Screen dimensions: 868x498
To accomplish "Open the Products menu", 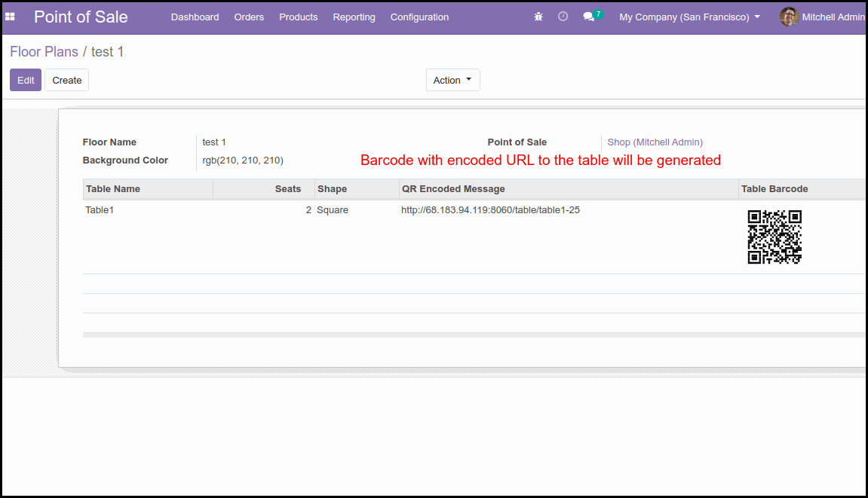I will pos(299,17).
